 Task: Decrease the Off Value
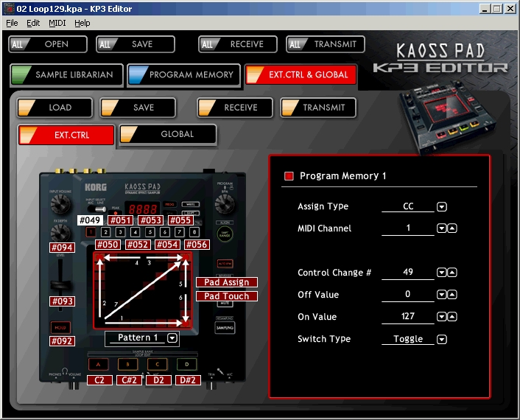tap(441, 295)
